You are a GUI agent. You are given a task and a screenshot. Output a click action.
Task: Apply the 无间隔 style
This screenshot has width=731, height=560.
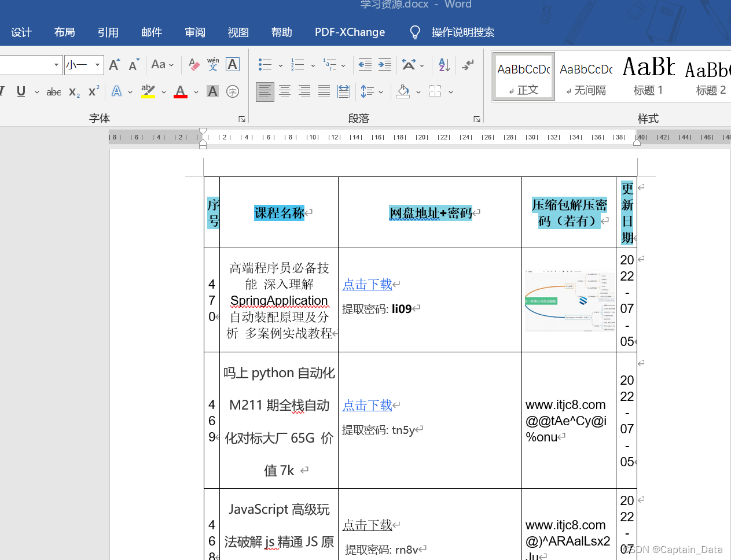(x=586, y=77)
